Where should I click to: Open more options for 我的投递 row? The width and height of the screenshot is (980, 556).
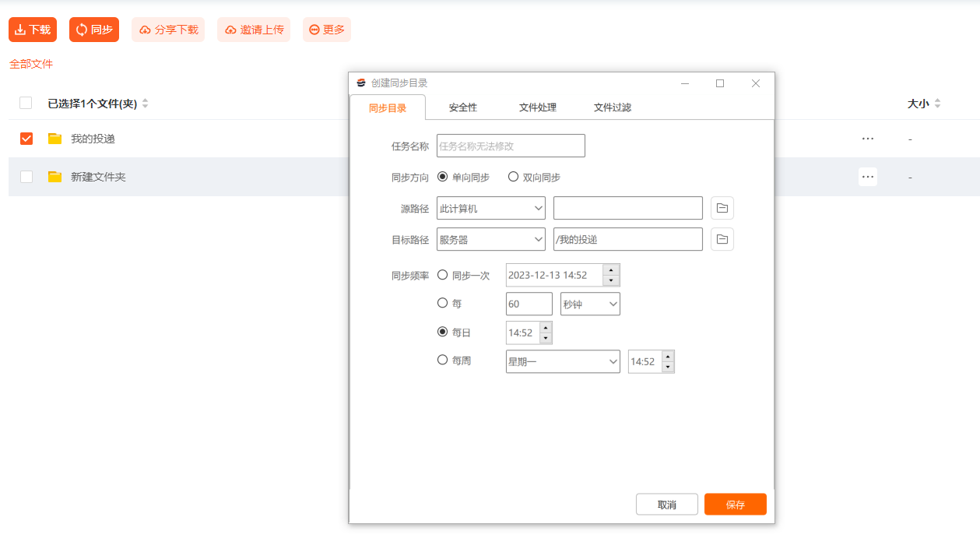[868, 139]
